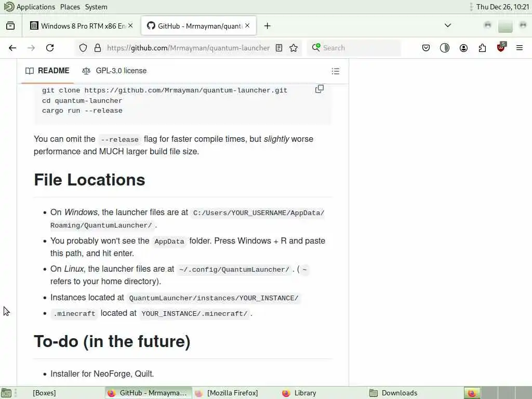
Task: Expand the list all tabs chevron
Action: click(448, 25)
